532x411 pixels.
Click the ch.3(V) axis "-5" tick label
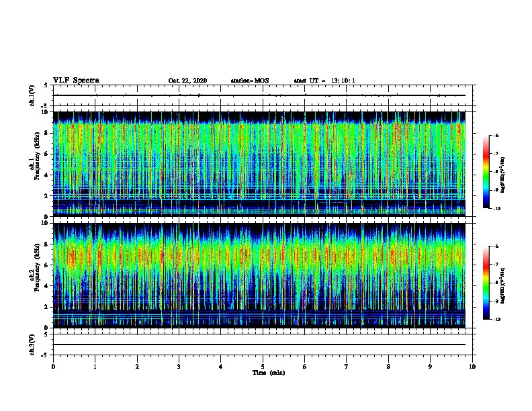pos(45,355)
